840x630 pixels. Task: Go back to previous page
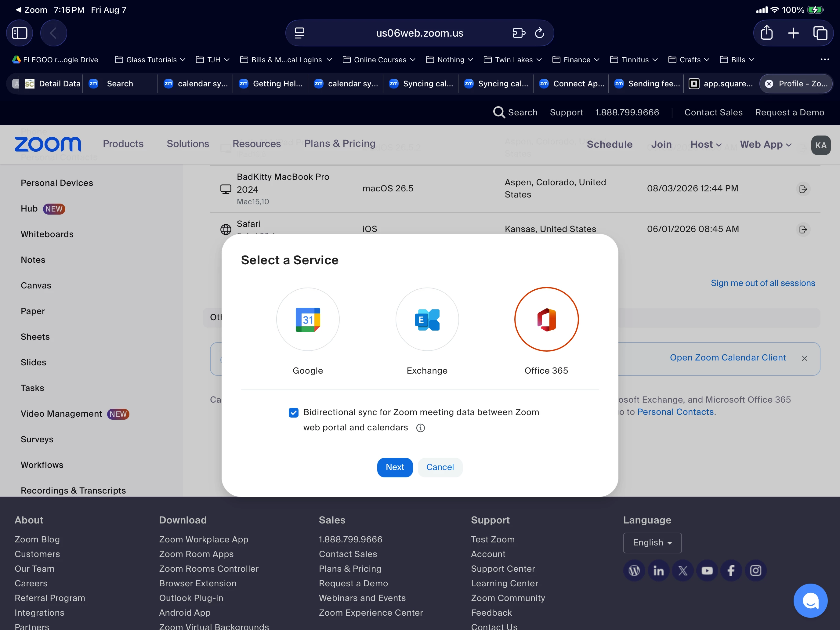pyautogui.click(x=53, y=33)
